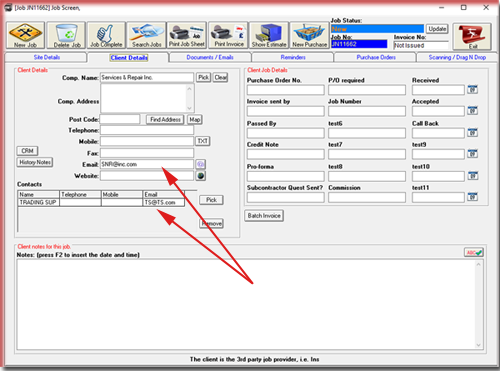Click the Passed By field
The image size is (500, 371).
pos(285,133)
